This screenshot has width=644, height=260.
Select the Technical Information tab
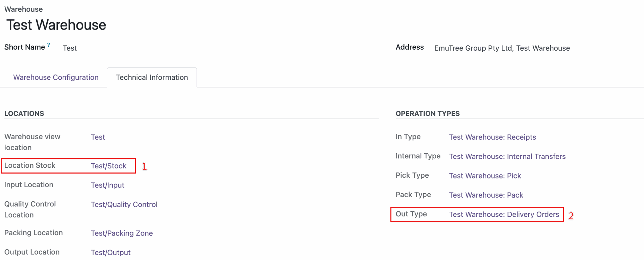(152, 77)
